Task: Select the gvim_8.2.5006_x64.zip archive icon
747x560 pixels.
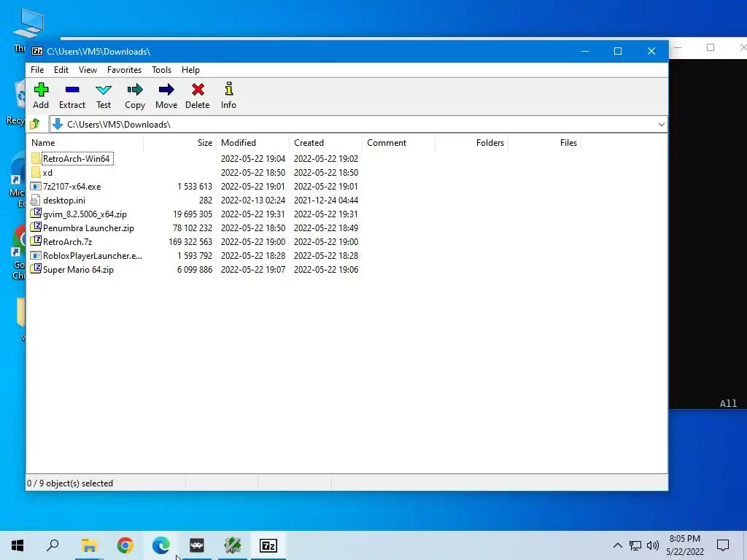Action: (x=36, y=214)
